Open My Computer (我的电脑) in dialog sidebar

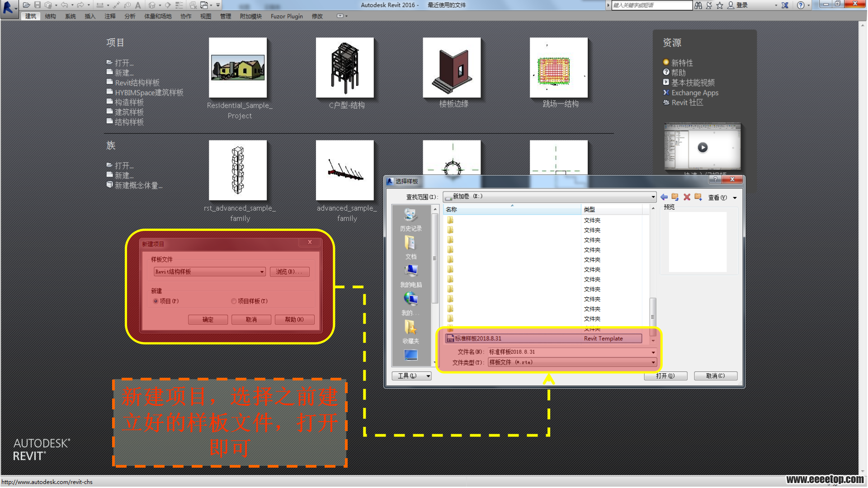410,276
